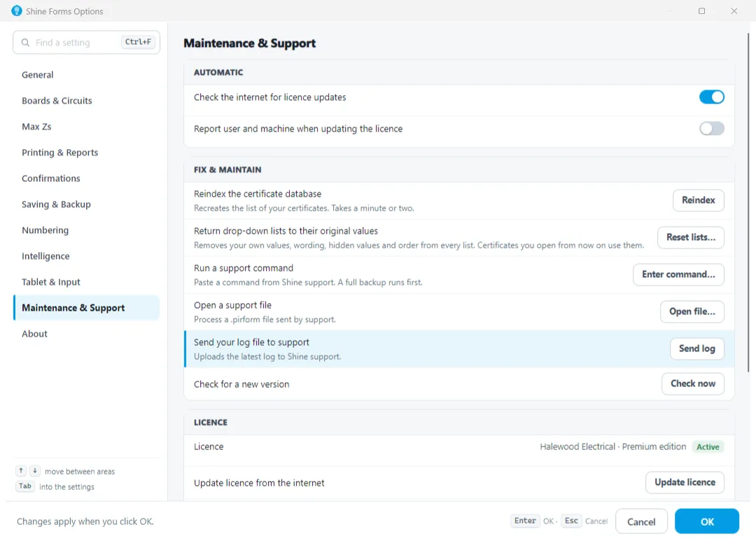Click the Reset lists... button
This screenshot has width=756, height=541.
[x=690, y=237]
